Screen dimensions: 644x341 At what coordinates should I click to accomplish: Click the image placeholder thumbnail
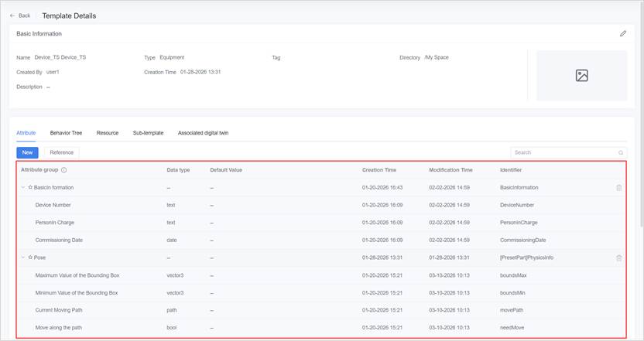coord(581,76)
